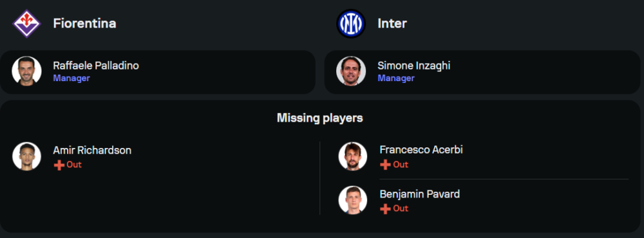This screenshot has height=238, width=644.
Task: Click the red injury cross under Francesco Acerbi
Action: [x=385, y=165]
